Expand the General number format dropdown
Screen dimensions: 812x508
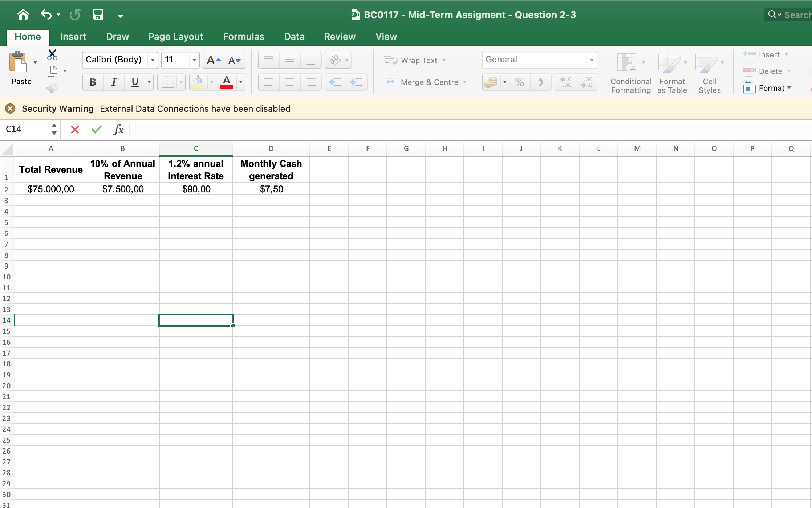tap(592, 60)
